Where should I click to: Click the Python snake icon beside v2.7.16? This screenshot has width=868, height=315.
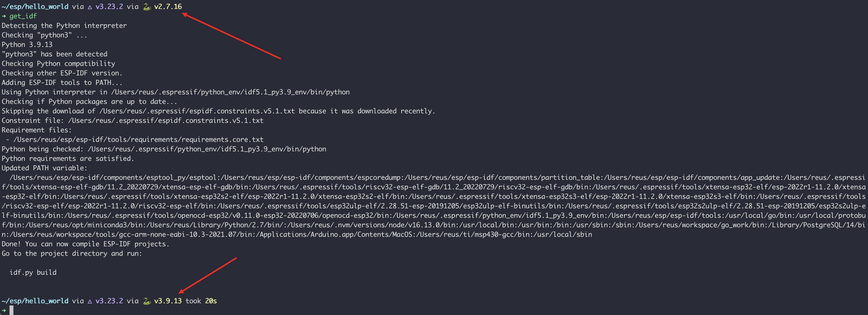point(147,7)
